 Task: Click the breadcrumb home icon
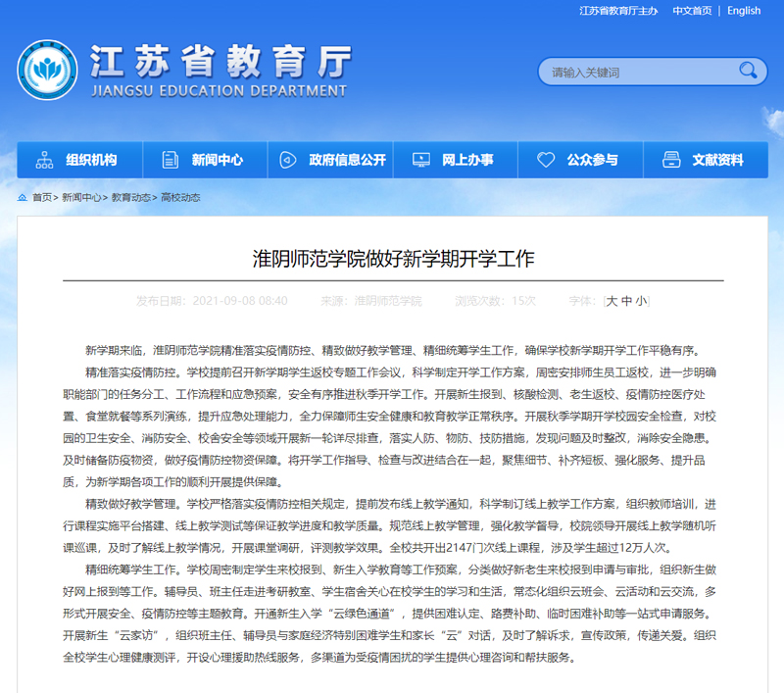pos(23,197)
